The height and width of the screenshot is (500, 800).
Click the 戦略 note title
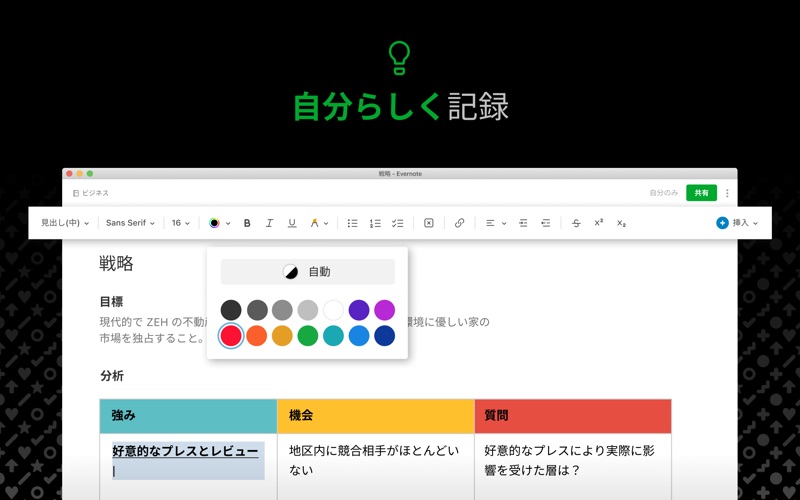click(116, 263)
